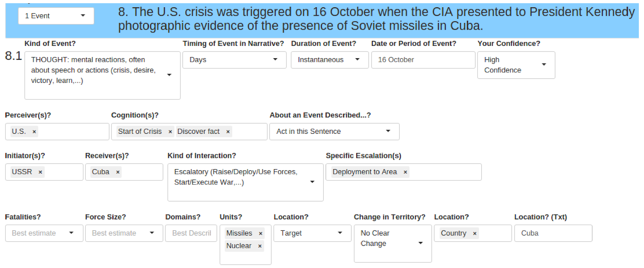Remove the Discover fact cognition tag
Viewport: 644px width, 268px height.
click(228, 132)
